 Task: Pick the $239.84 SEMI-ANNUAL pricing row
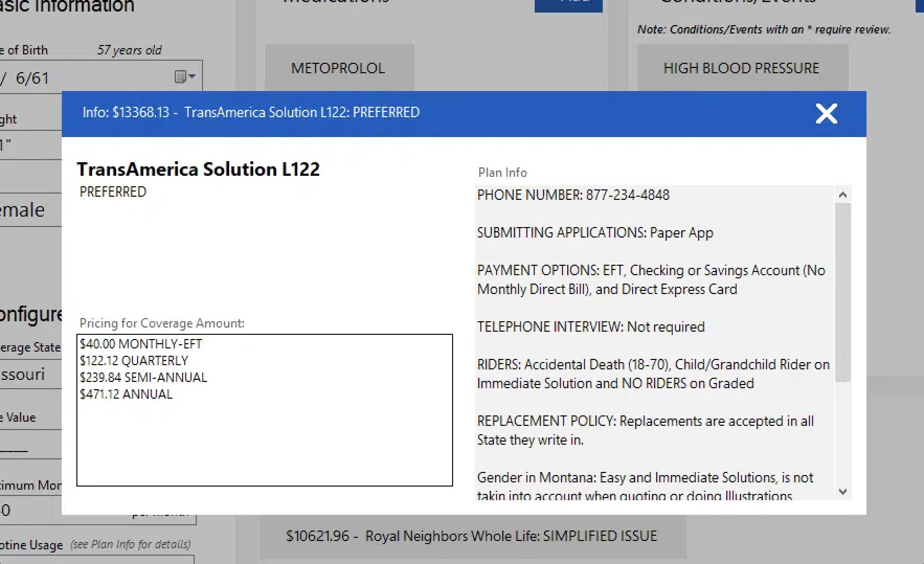(x=143, y=377)
